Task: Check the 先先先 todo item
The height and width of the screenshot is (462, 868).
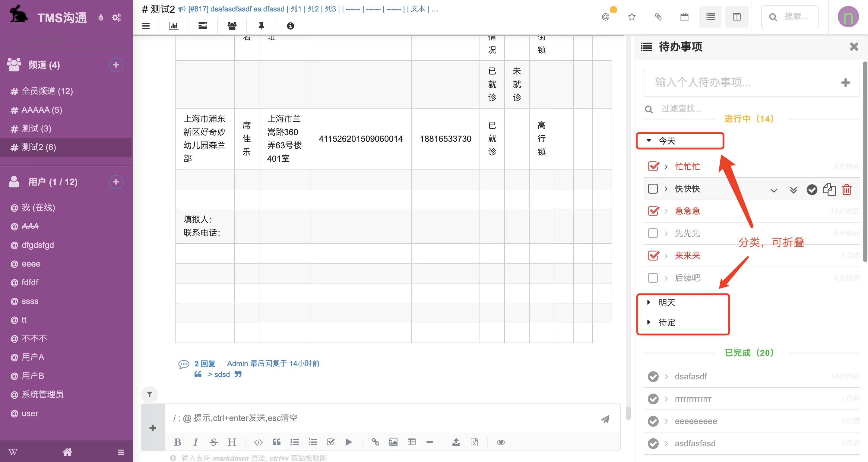Action: pos(653,233)
